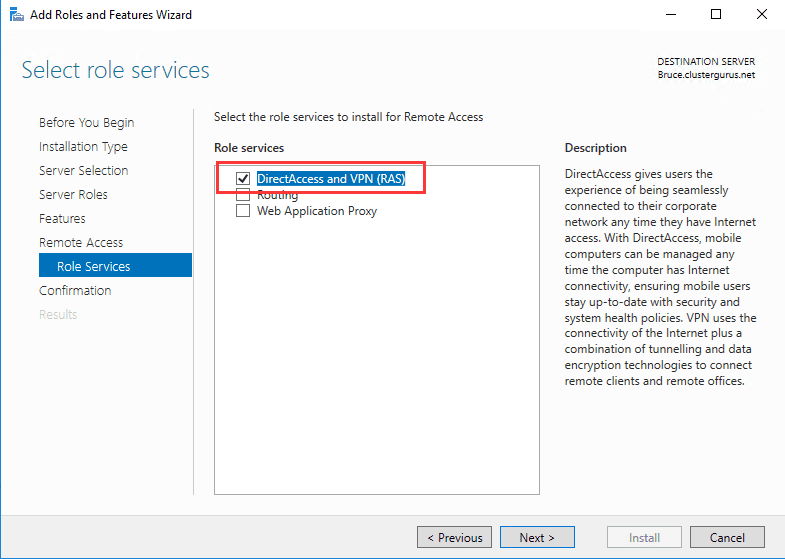Viewport: 785px width, 559px height.
Task: Go to the Confirmation step
Action: [x=75, y=291]
